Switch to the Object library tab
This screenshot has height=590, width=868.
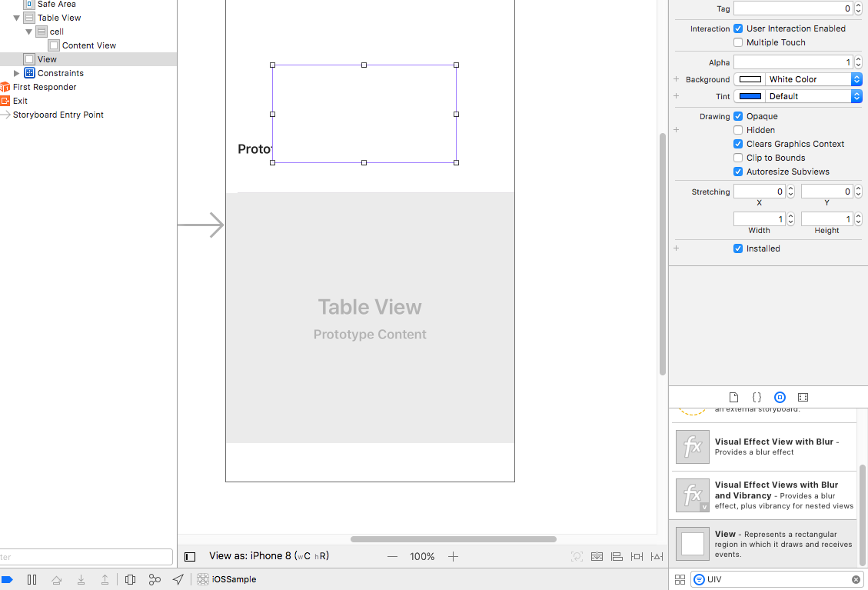coord(780,397)
